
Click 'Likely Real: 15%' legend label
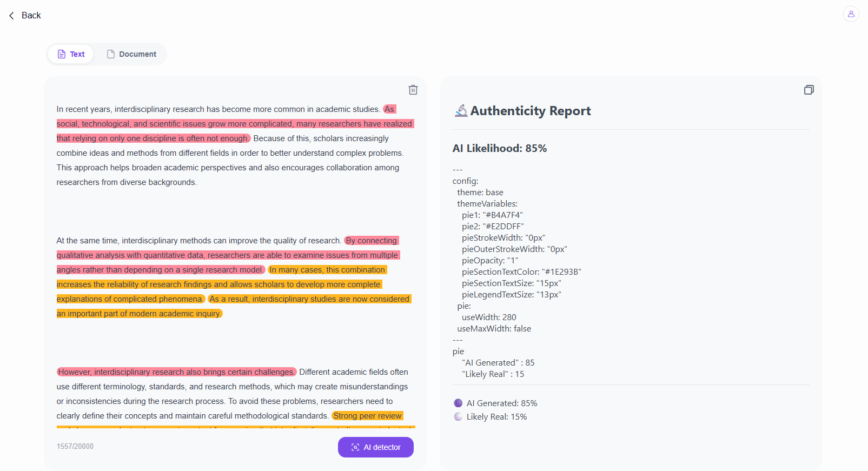(x=496, y=416)
